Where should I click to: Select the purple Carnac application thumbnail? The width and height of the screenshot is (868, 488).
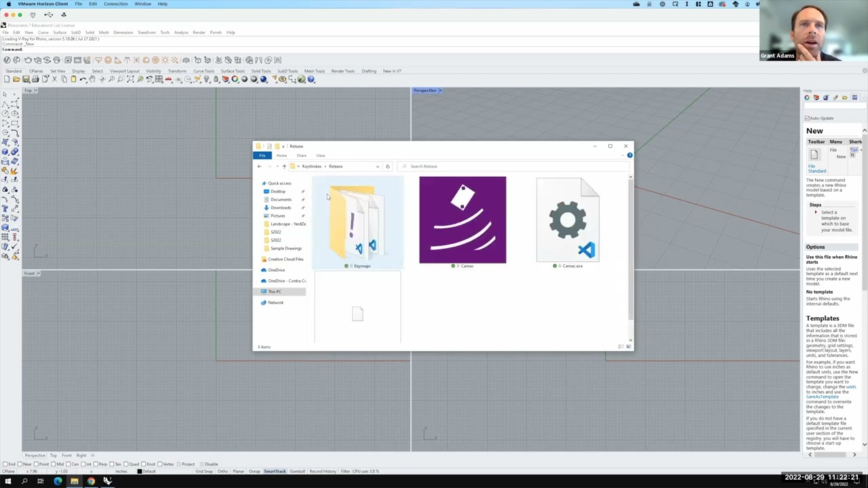[x=462, y=220]
